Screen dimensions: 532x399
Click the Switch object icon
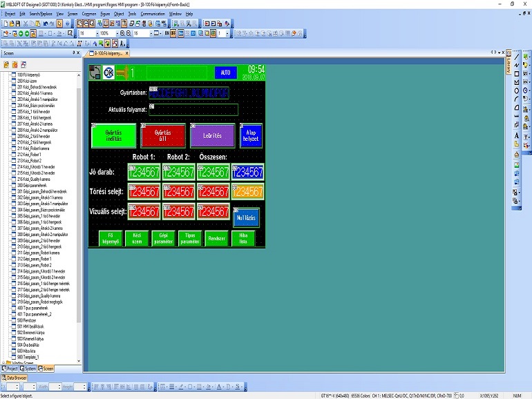click(525, 57)
